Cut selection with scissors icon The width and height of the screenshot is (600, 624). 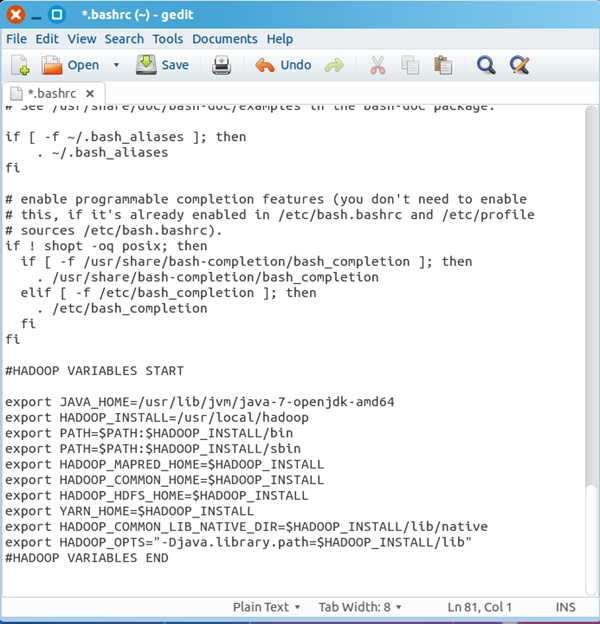(377, 65)
